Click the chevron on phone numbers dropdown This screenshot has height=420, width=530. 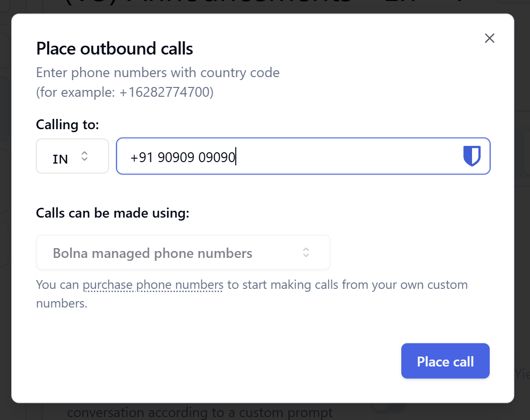(x=306, y=252)
